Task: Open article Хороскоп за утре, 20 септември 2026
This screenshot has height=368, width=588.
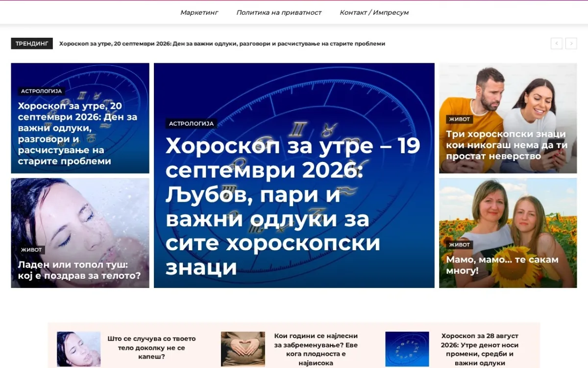Action: coord(77,133)
